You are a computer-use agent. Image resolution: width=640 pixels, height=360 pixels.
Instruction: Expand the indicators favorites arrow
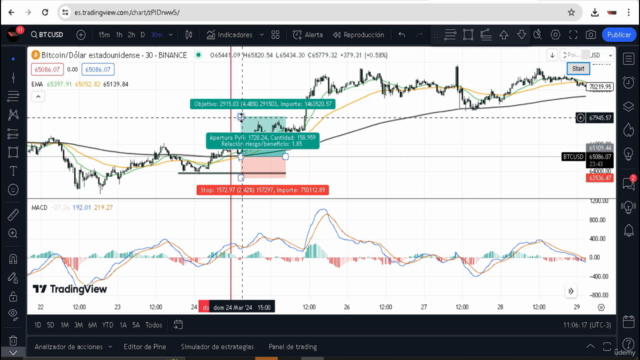[x=262, y=35]
